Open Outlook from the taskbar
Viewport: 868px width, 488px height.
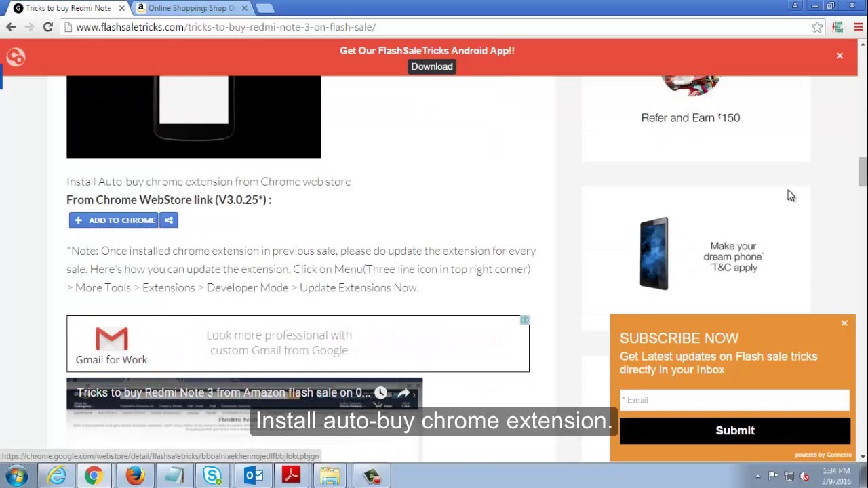[252, 476]
